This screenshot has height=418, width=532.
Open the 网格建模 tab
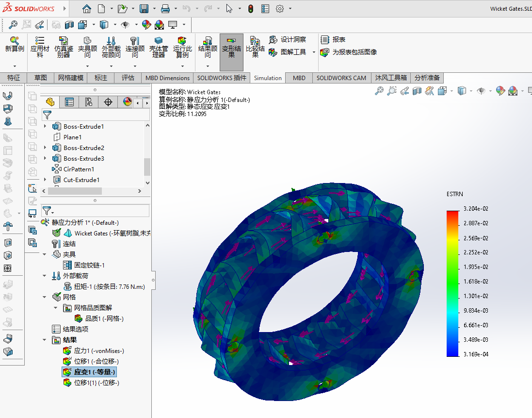(x=71, y=78)
